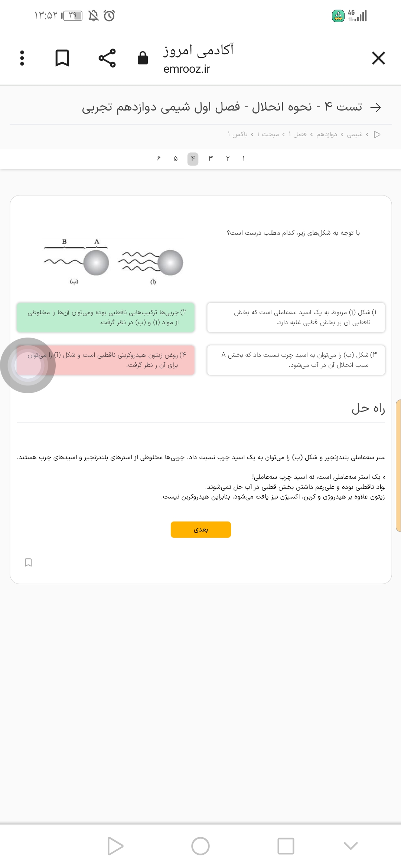
Task: Hide keyboard chevron in navigation bar
Action: [x=351, y=846]
